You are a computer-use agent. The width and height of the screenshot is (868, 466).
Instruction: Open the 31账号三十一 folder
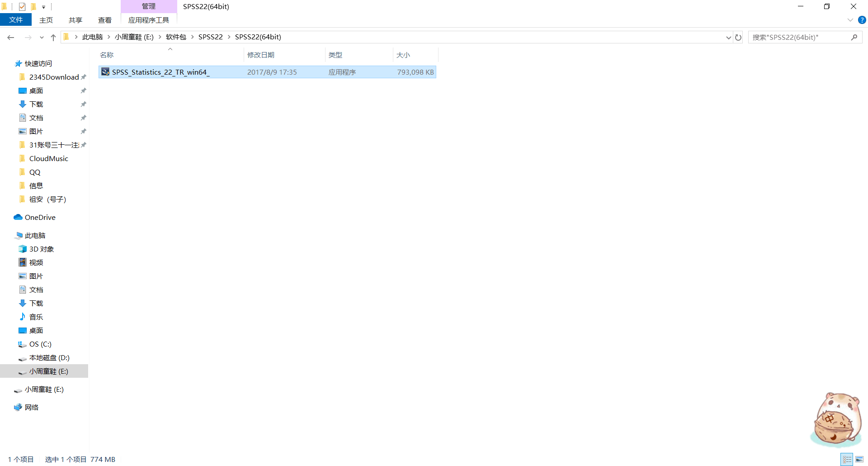[54, 145]
